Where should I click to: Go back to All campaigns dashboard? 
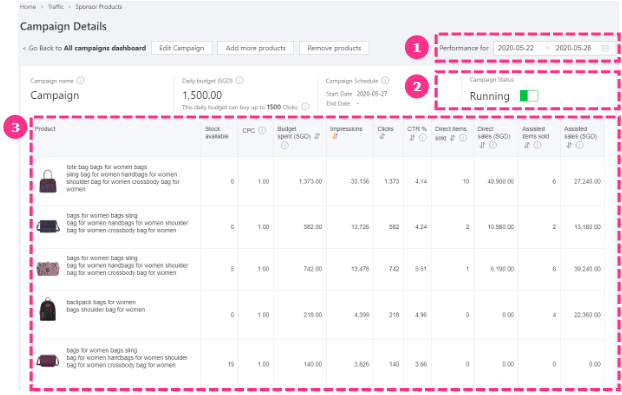pos(84,48)
